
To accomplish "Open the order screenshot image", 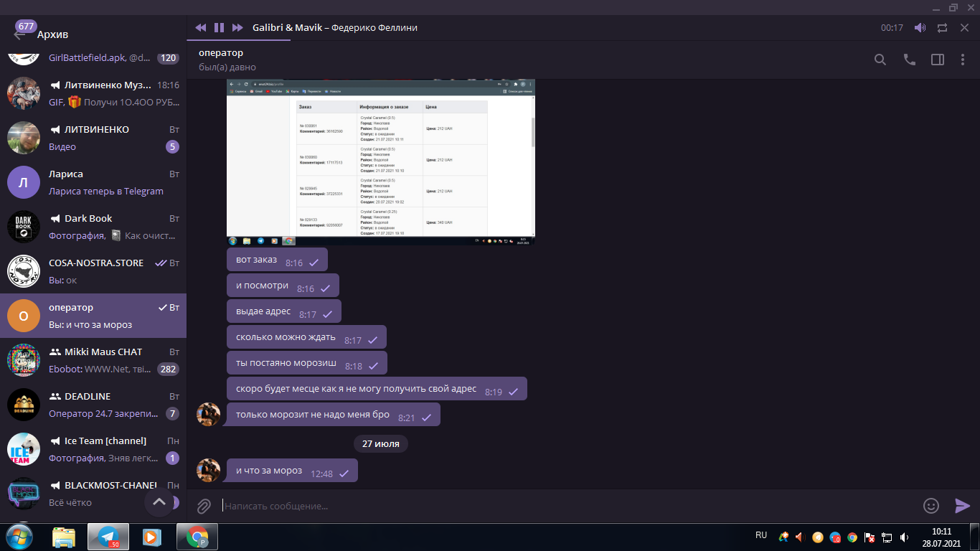I will [x=381, y=162].
